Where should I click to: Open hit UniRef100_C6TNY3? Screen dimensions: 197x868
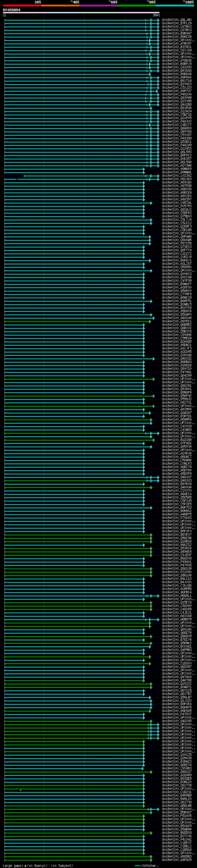177,30
